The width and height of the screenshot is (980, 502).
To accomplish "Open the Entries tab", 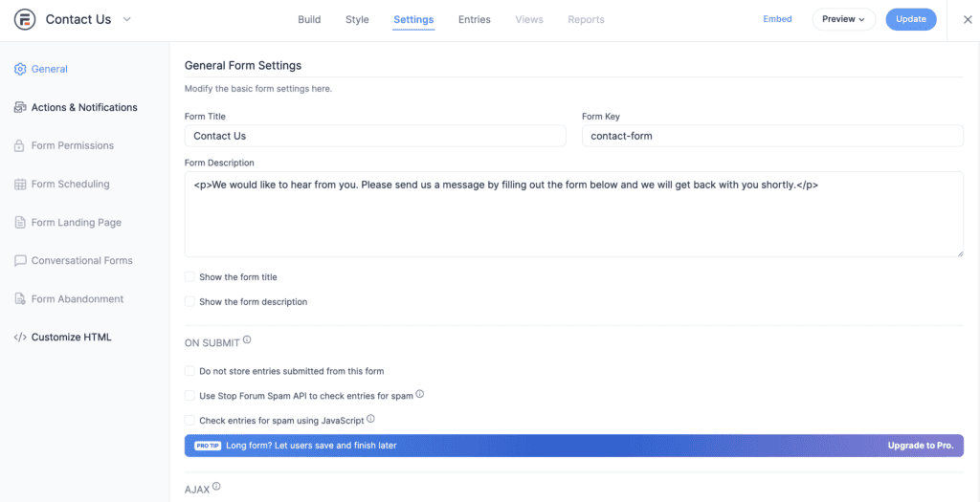I will (475, 19).
